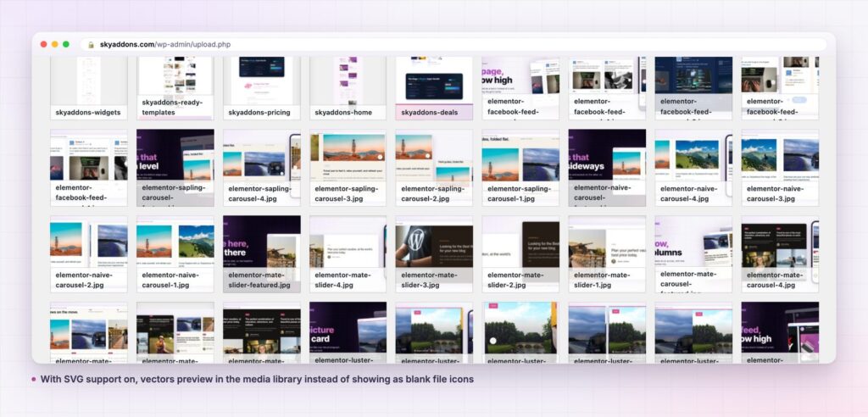Open the skyaddons-widgets media item
Screen dimensions: 868x417
coord(88,88)
